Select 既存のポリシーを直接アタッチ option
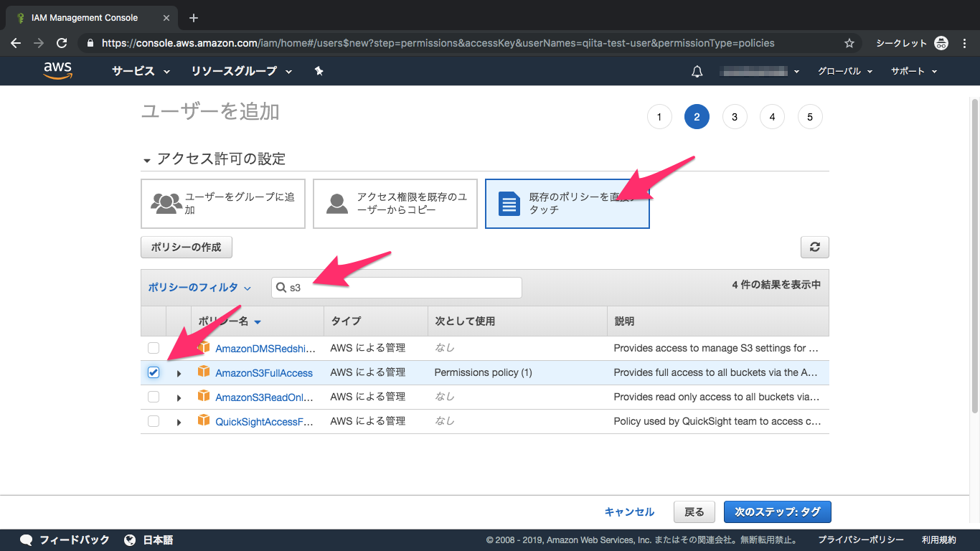 point(567,204)
